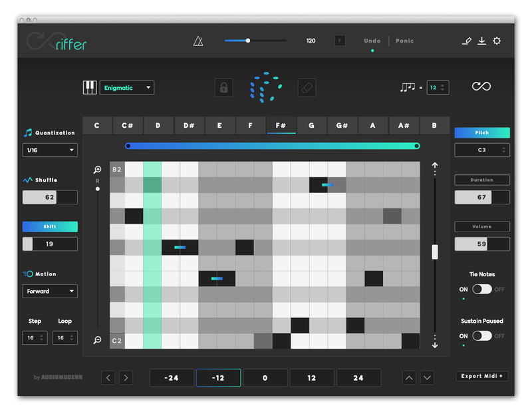This screenshot has width=532, height=412.
Task: Click the Loop 16 stepper
Action: pos(65,337)
